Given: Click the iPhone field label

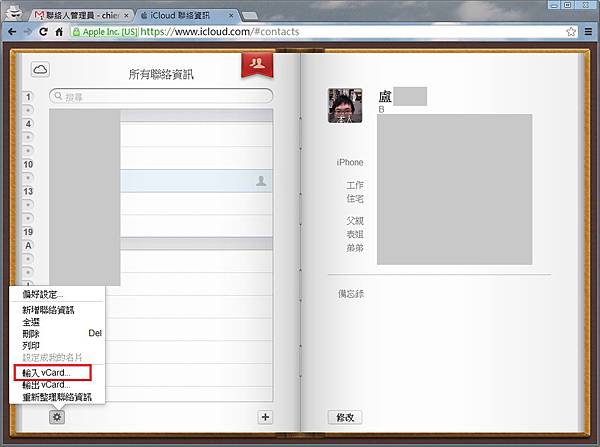Looking at the screenshot, I should click(x=350, y=162).
